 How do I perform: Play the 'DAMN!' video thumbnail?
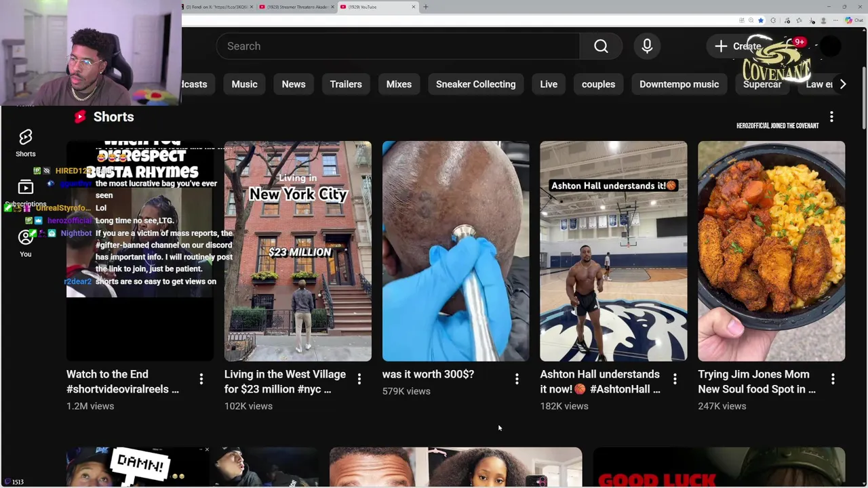[192, 468]
